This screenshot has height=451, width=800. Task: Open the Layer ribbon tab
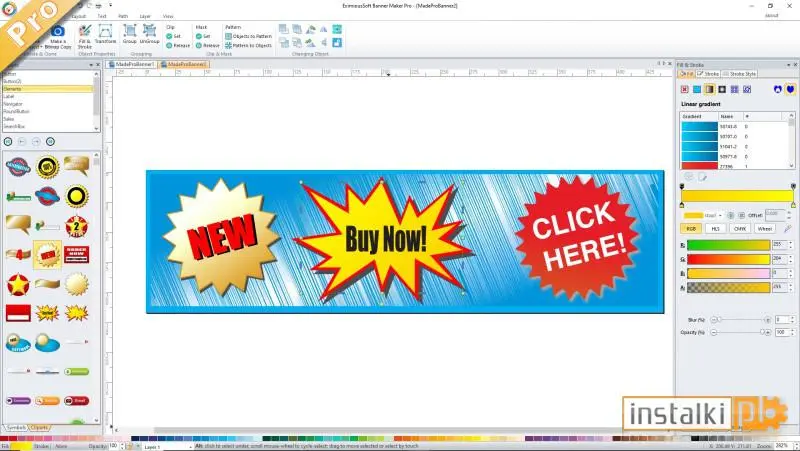coord(145,16)
